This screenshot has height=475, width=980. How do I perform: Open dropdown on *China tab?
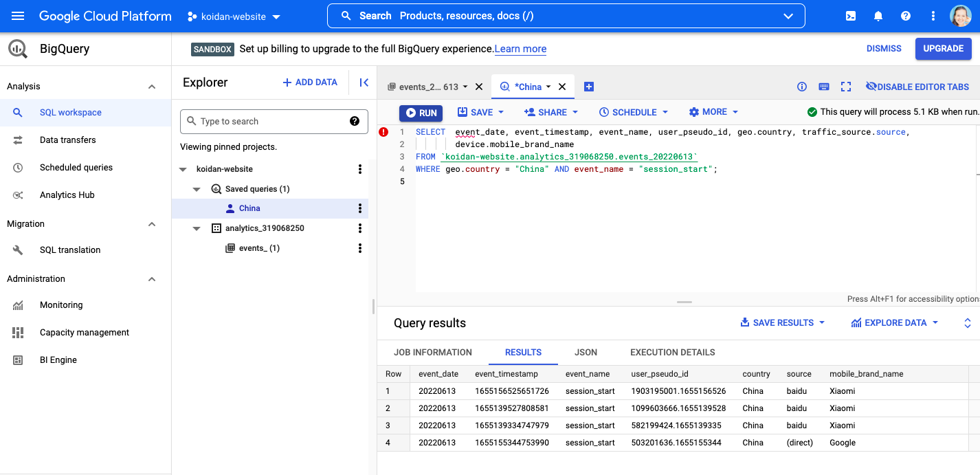pos(548,87)
